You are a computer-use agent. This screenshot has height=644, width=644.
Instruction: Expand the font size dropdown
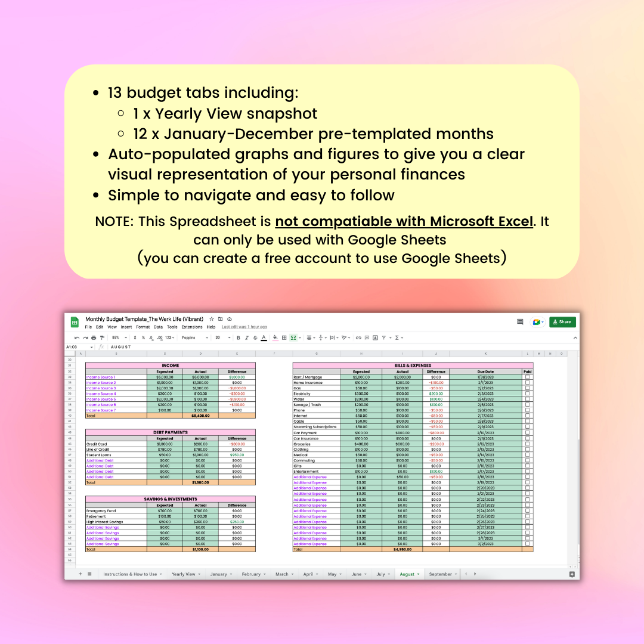pos(221,338)
